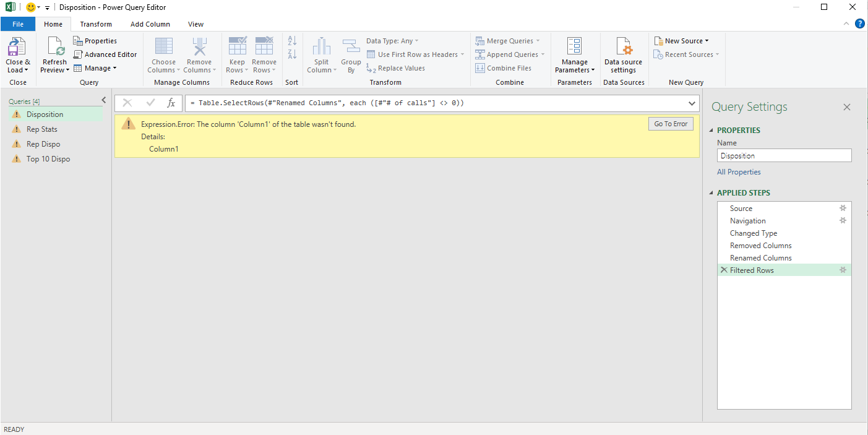Image resolution: width=868 pixels, height=435 pixels.
Task: Confirm the formula with the checkmark button
Action: tap(150, 103)
